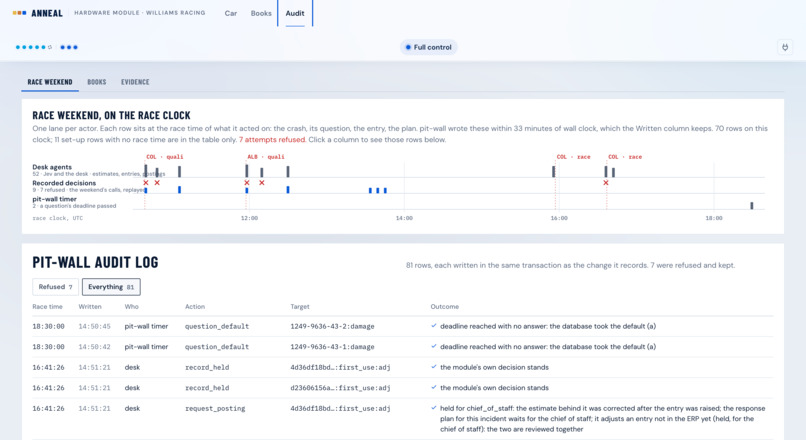Click the first of three blue decision bars near 13:30

370,191
